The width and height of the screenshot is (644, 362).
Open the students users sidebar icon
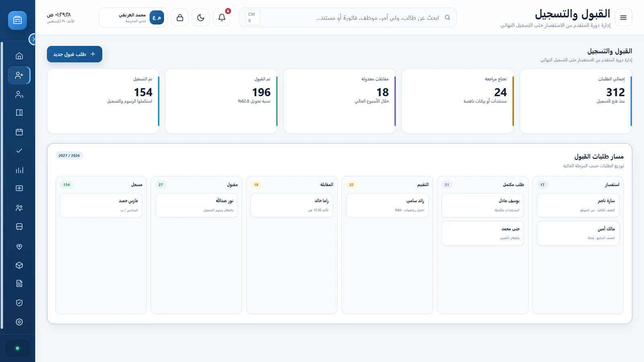click(x=19, y=95)
